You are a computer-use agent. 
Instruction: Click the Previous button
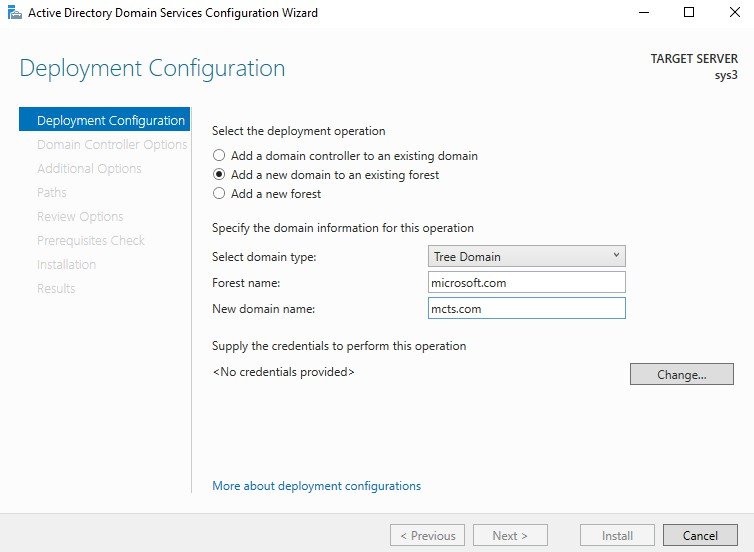click(427, 535)
